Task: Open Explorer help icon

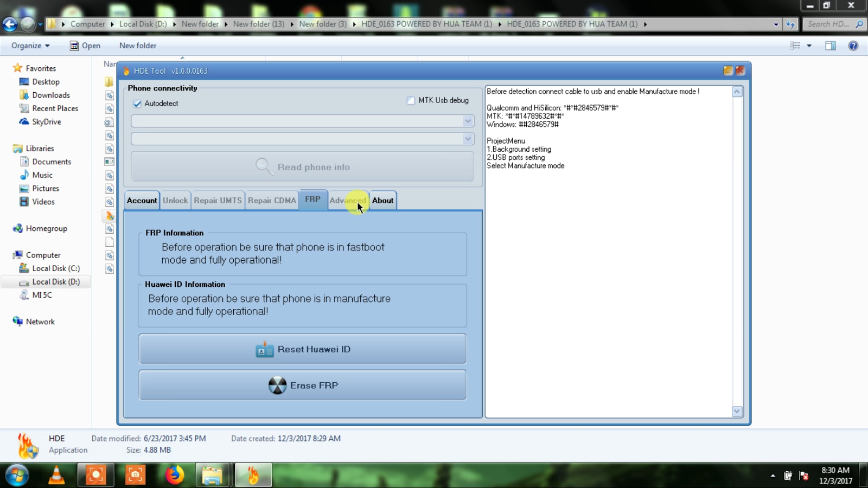Action: click(853, 46)
